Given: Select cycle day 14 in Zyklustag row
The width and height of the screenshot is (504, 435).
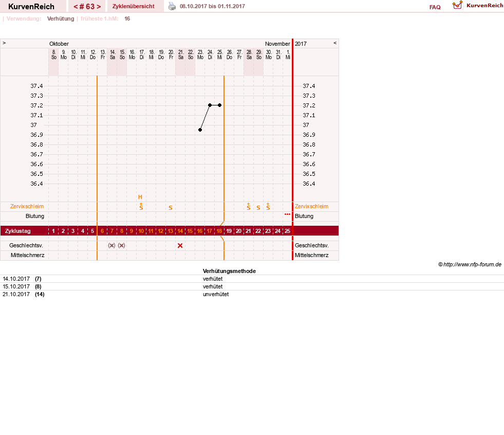Looking at the screenshot, I should pyautogui.click(x=180, y=231).
